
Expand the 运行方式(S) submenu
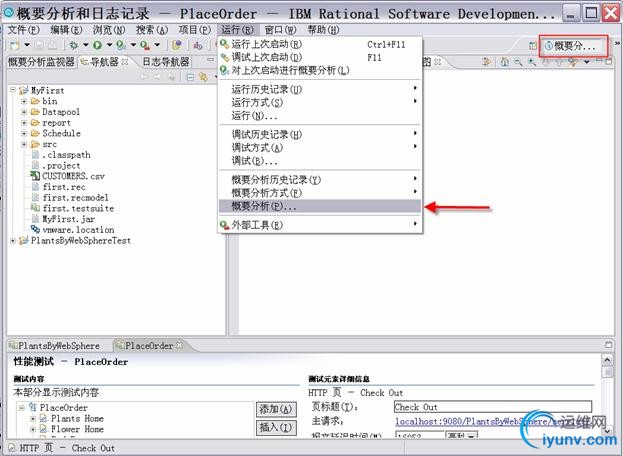click(320, 102)
